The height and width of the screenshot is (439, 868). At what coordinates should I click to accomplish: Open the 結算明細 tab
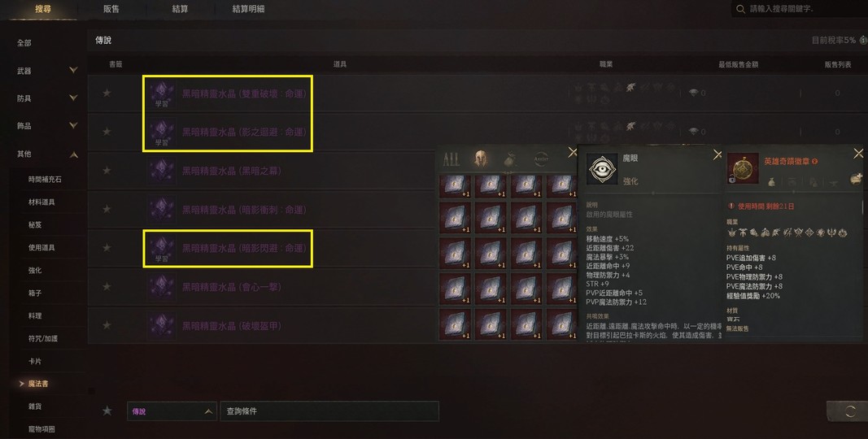pyautogui.click(x=248, y=9)
